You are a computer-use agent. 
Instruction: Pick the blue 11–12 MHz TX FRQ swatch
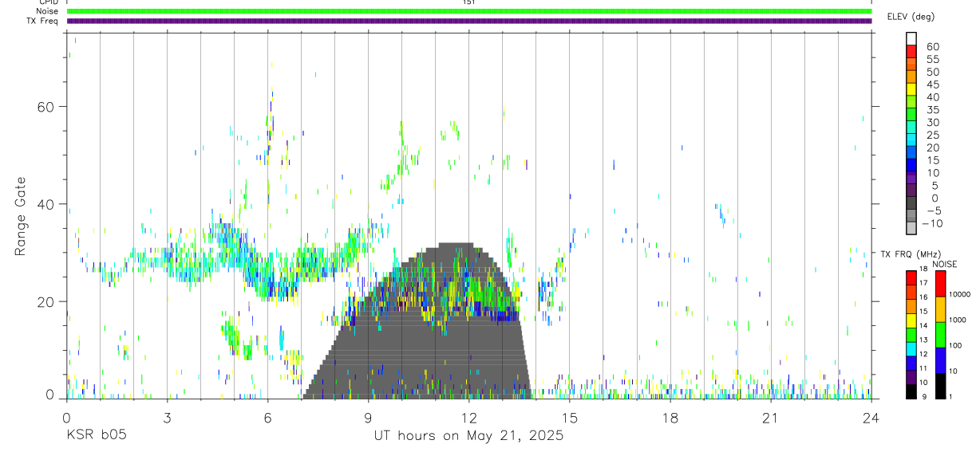click(x=911, y=364)
